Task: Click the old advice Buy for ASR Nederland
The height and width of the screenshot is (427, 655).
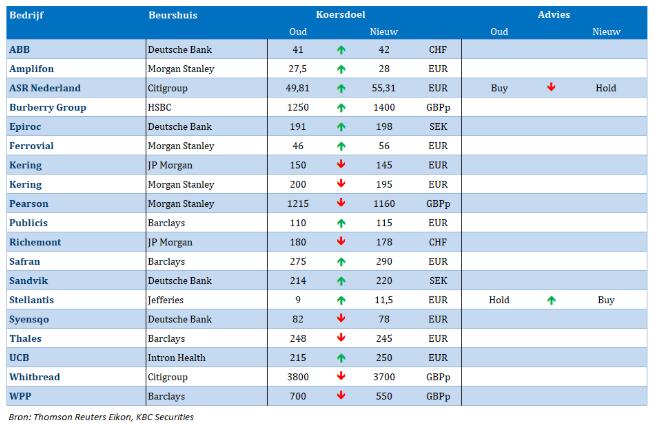Action: tap(499, 88)
